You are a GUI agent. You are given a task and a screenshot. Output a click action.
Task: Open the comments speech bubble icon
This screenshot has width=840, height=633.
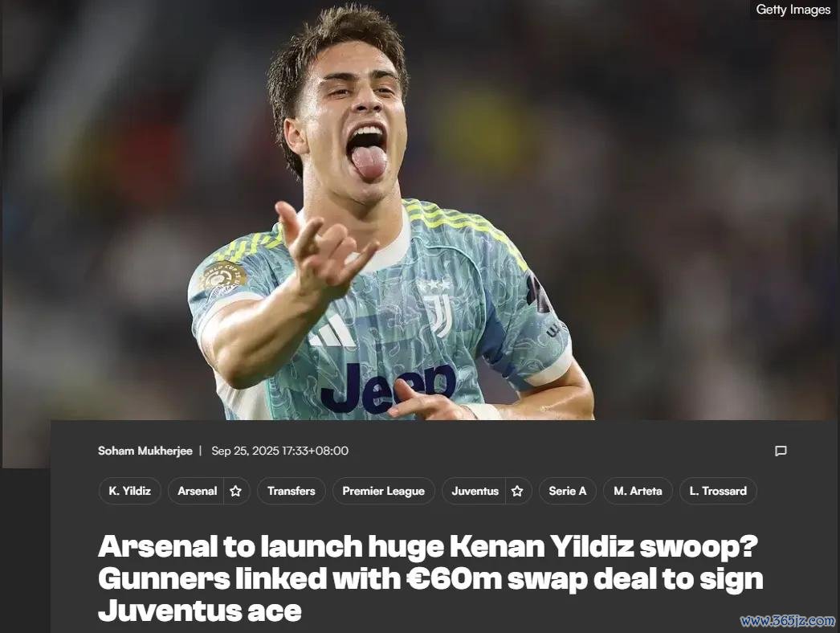click(781, 451)
